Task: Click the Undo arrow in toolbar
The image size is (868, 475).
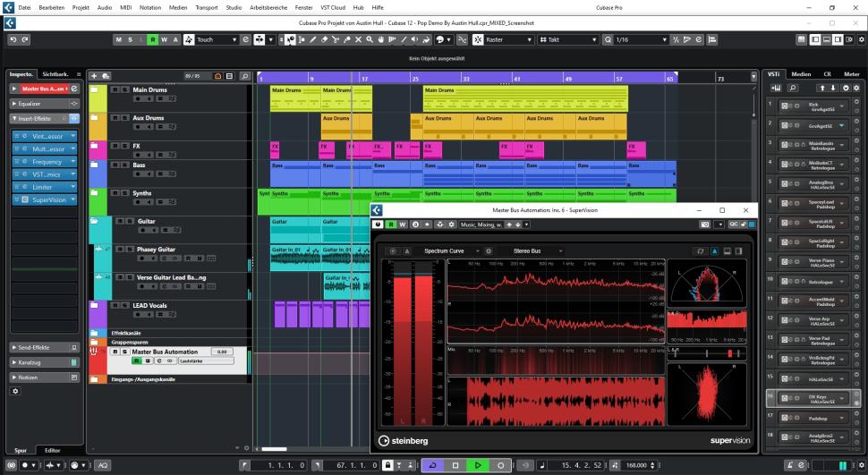Action: pyautogui.click(x=12, y=39)
